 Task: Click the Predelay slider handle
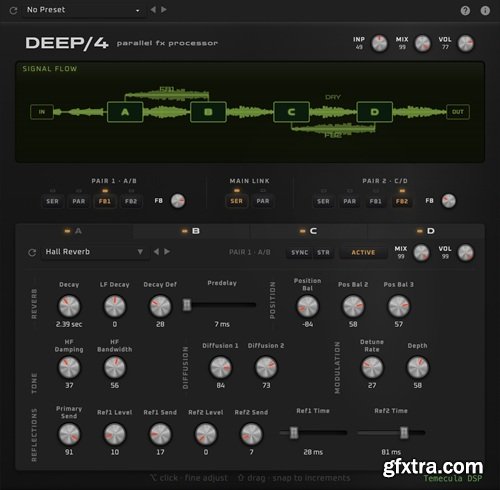187,305
